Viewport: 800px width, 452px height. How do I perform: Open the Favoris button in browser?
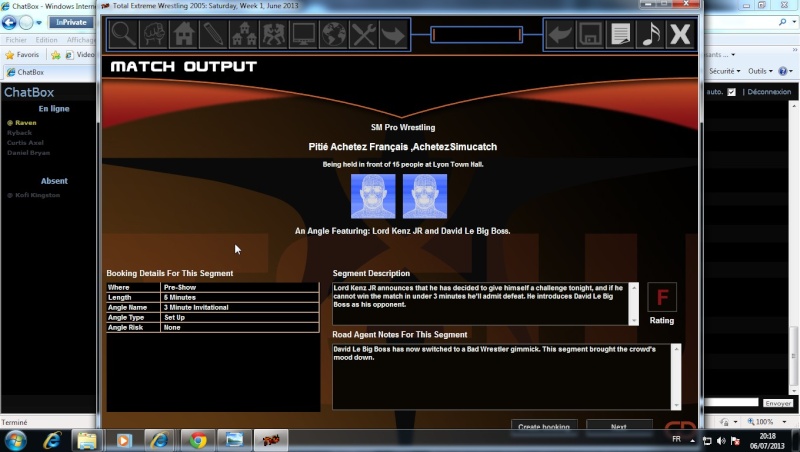point(22,55)
